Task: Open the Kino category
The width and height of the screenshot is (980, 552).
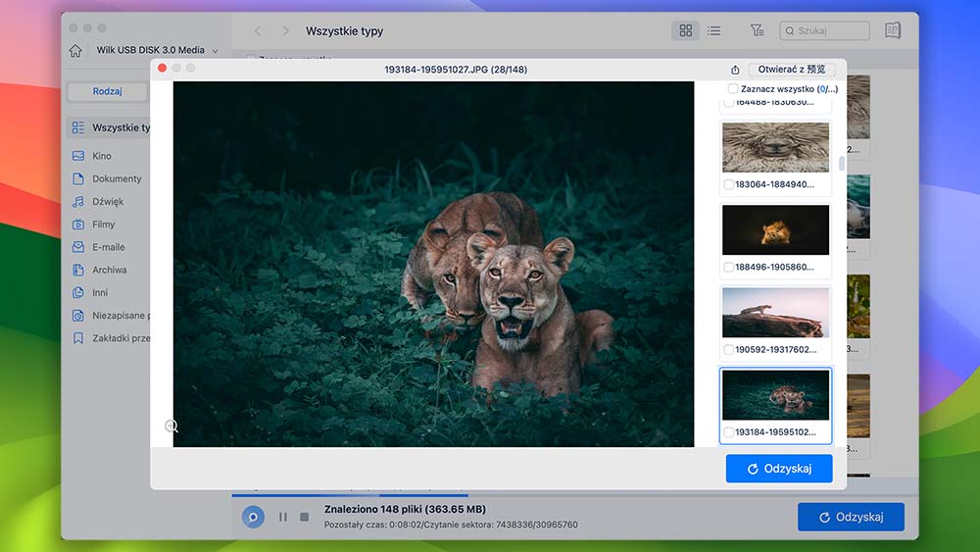Action: tap(101, 156)
